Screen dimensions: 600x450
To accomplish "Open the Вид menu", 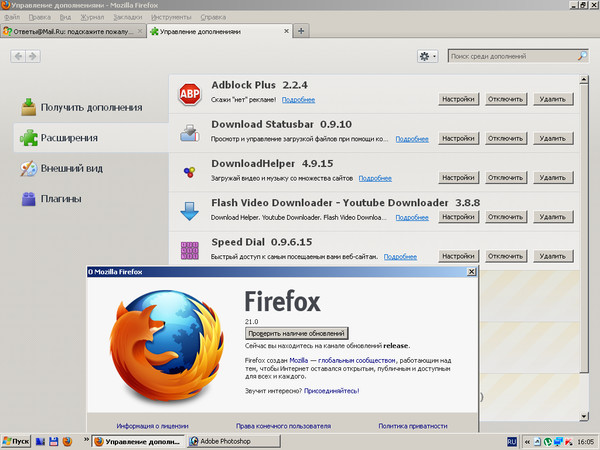I will tap(65, 17).
